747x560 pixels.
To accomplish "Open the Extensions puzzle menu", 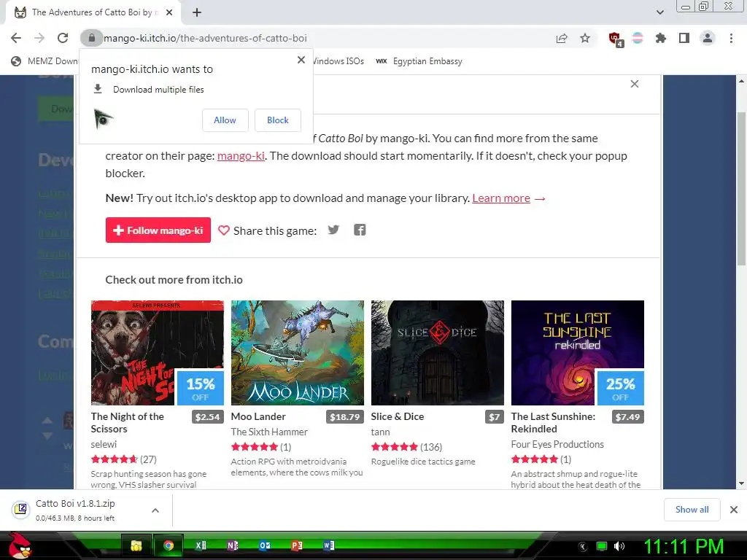I will coord(661,38).
